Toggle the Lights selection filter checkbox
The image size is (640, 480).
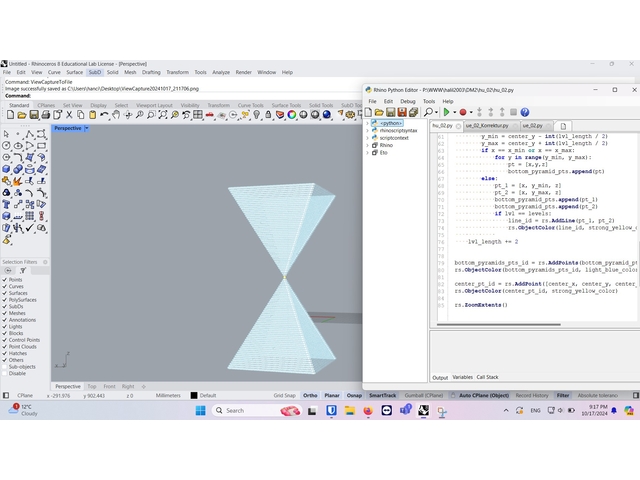tap(5, 327)
